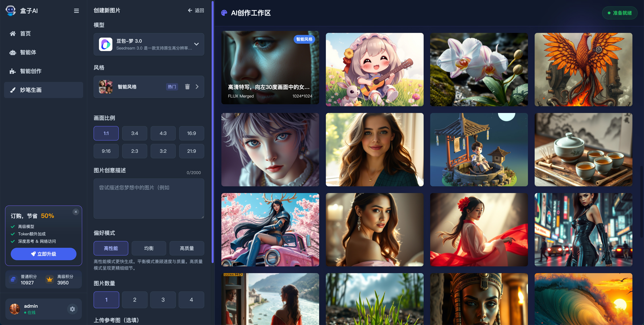Viewport: 644px width, 325px height.
Task: Click the 智能风格 style thumbnail collage
Action: pyautogui.click(x=105, y=87)
